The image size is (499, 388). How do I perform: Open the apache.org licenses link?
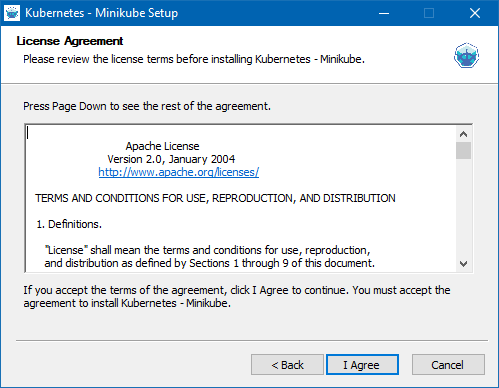click(x=179, y=172)
